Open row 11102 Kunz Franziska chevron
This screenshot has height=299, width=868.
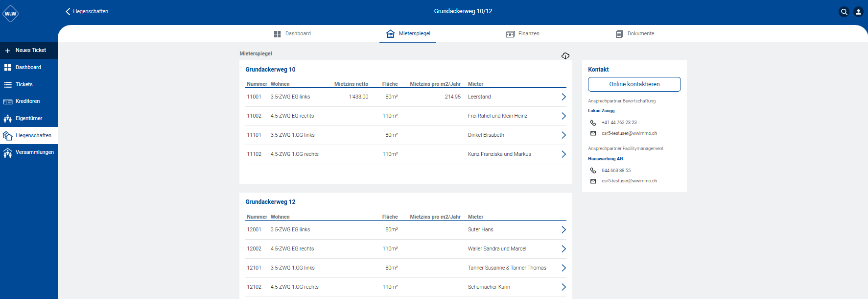coord(563,154)
